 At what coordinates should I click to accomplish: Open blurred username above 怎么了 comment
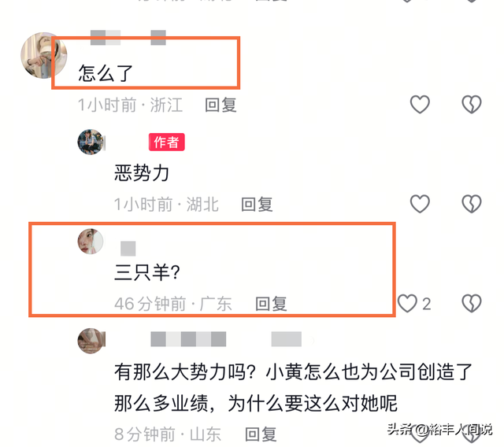pyautogui.click(x=128, y=38)
